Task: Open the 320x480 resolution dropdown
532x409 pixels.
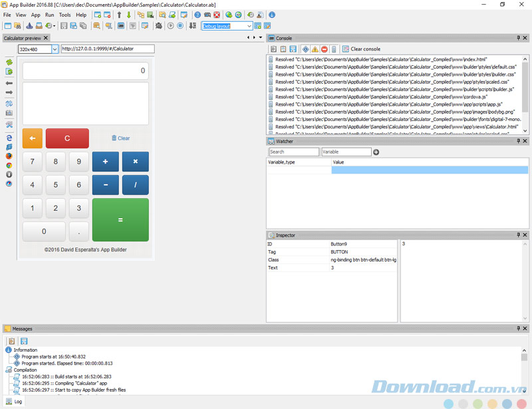Action: [x=55, y=49]
